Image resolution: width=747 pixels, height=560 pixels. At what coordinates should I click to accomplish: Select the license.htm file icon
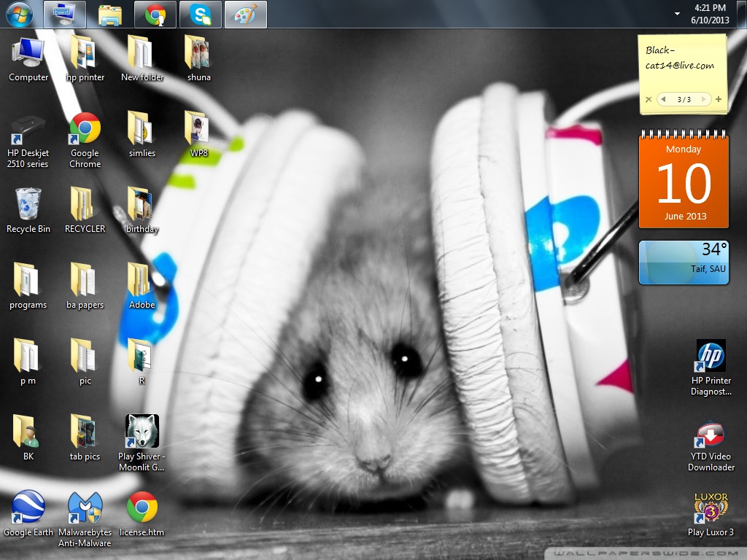pyautogui.click(x=142, y=507)
